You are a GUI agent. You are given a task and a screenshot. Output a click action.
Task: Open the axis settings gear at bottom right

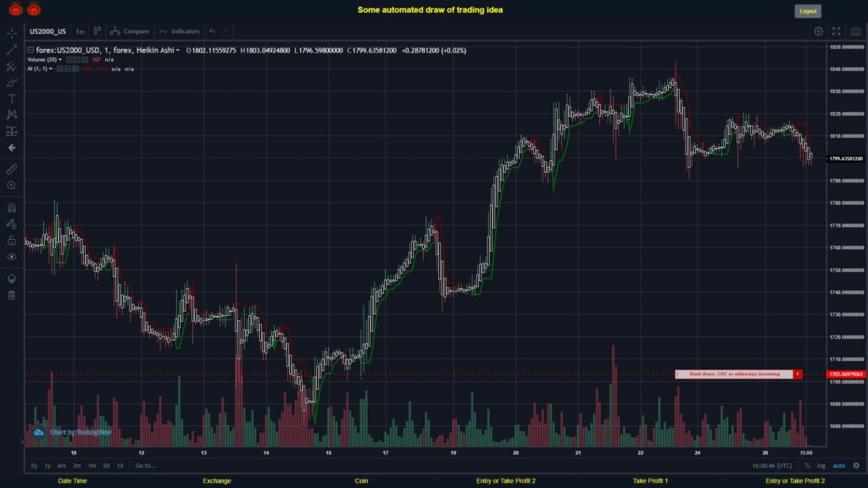coord(856,466)
